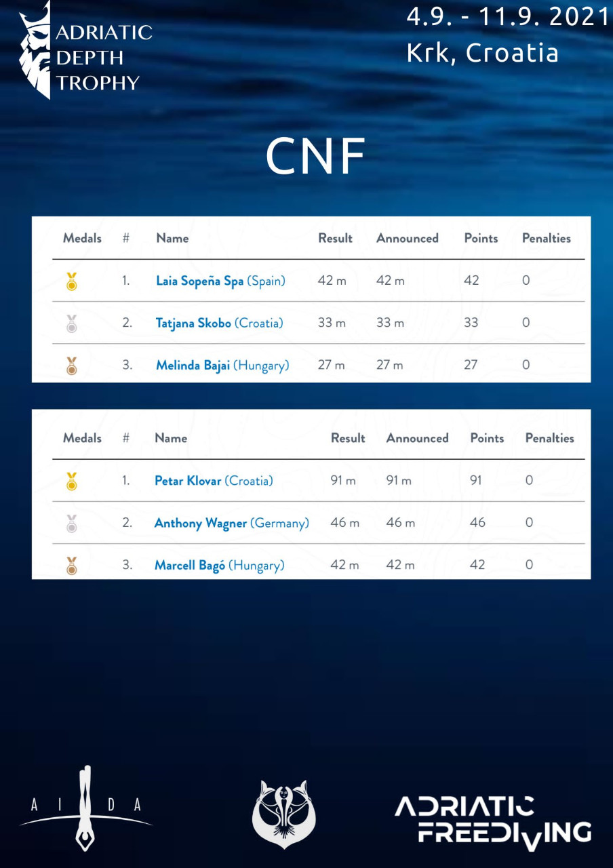Viewport: 613px width, 868px height.
Task: Select the Tatjana Skobo name link
Action: [x=194, y=323]
